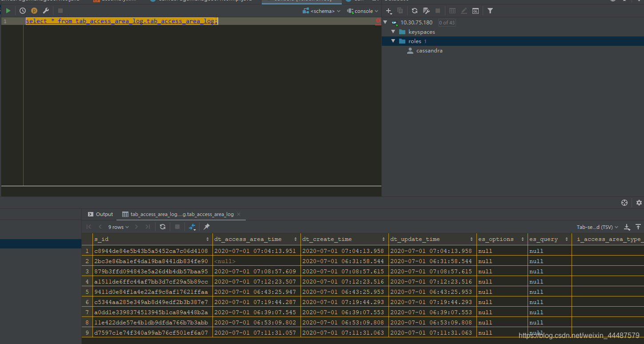Sort by es_options column header
Image resolution: width=644 pixels, height=344 pixels.
point(502,239)
